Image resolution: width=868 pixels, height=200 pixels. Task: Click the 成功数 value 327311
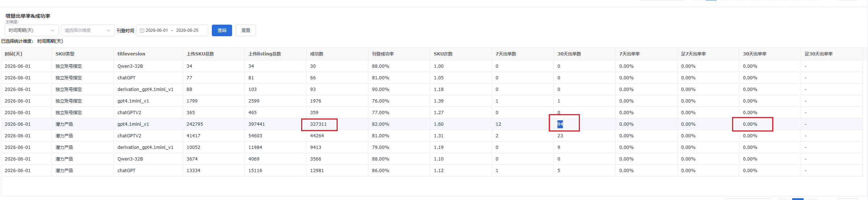tap(318, 124)
